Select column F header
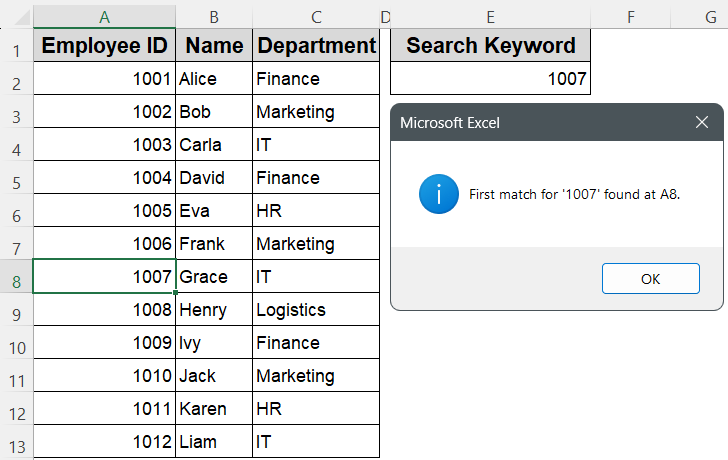728x460 pixels. coord(631,17)
